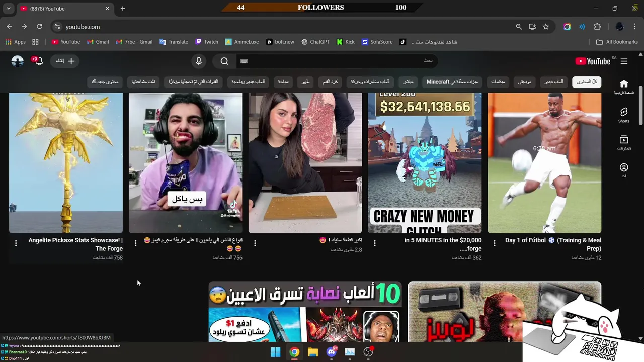Open options for the $20,000 forge short

point(375,242)
